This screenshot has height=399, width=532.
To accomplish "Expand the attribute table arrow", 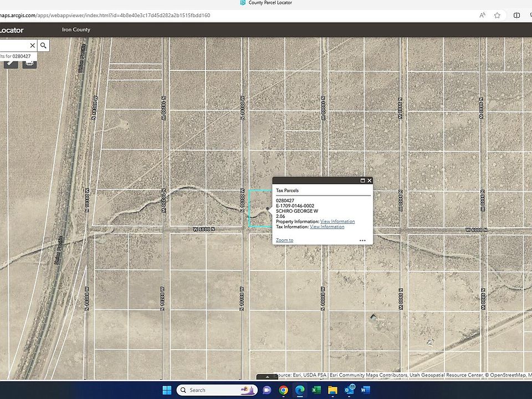I will (267, 377).
